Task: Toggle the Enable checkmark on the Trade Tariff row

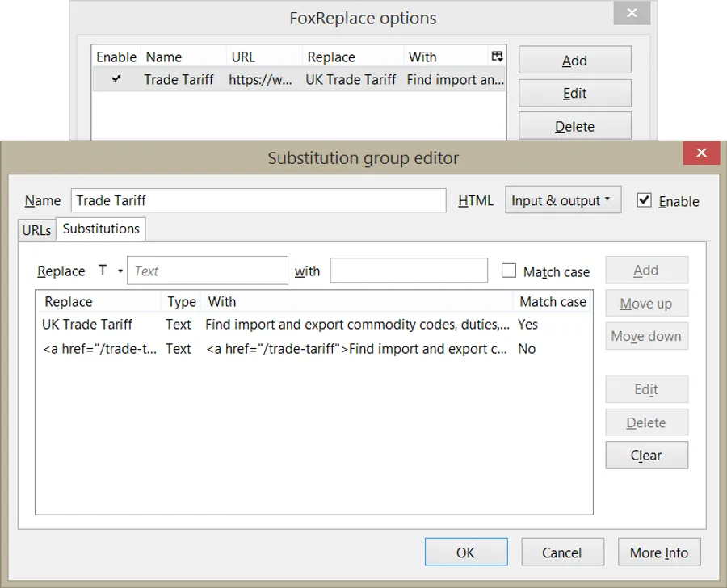Action: (116, 79)
